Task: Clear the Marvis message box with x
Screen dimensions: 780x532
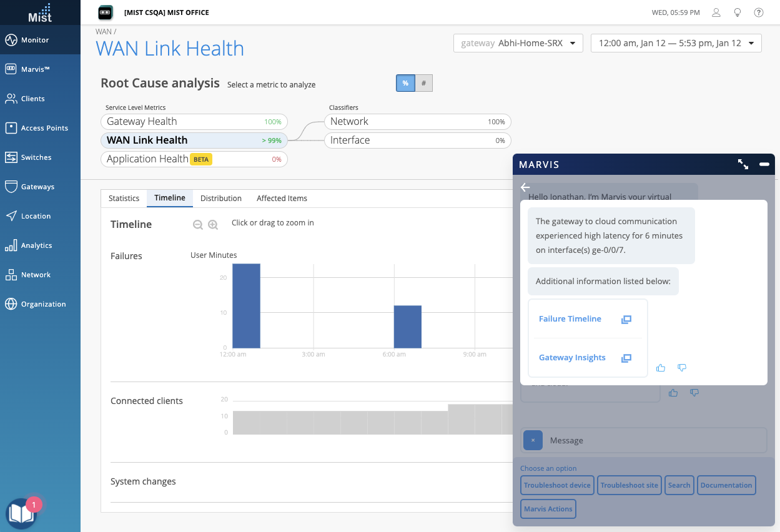Action: [533, 440]
